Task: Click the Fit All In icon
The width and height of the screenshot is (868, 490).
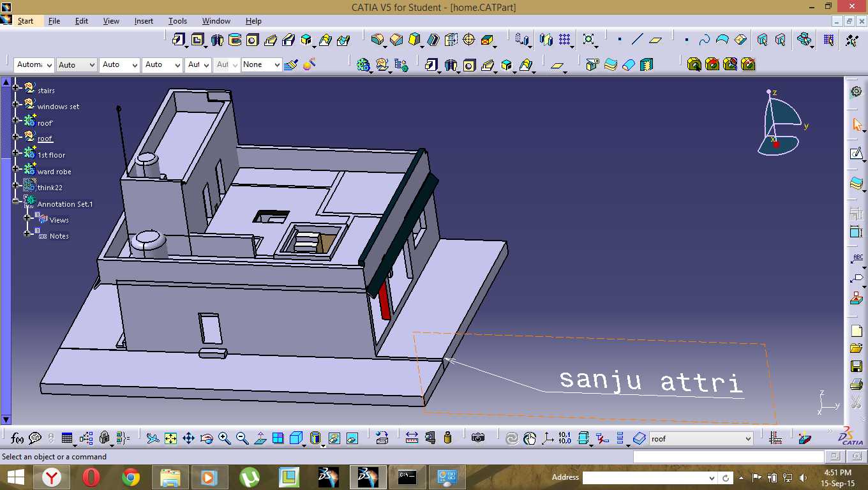Action: tap(170, 438)
